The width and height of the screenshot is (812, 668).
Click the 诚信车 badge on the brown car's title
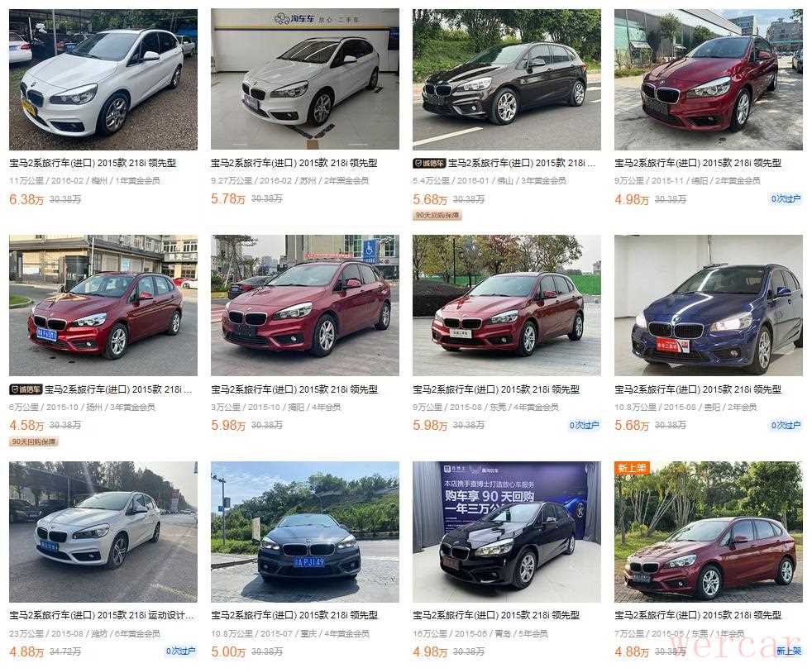point(429,163)
